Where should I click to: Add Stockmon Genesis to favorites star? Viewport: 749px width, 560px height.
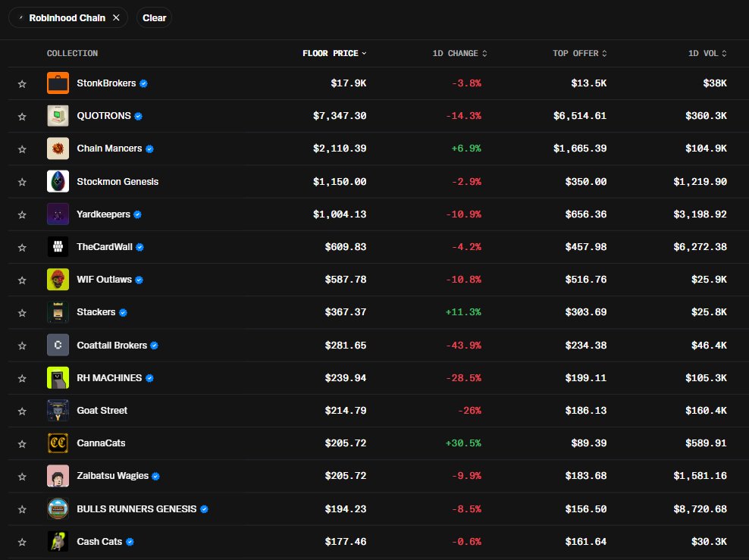click(22, 182)
